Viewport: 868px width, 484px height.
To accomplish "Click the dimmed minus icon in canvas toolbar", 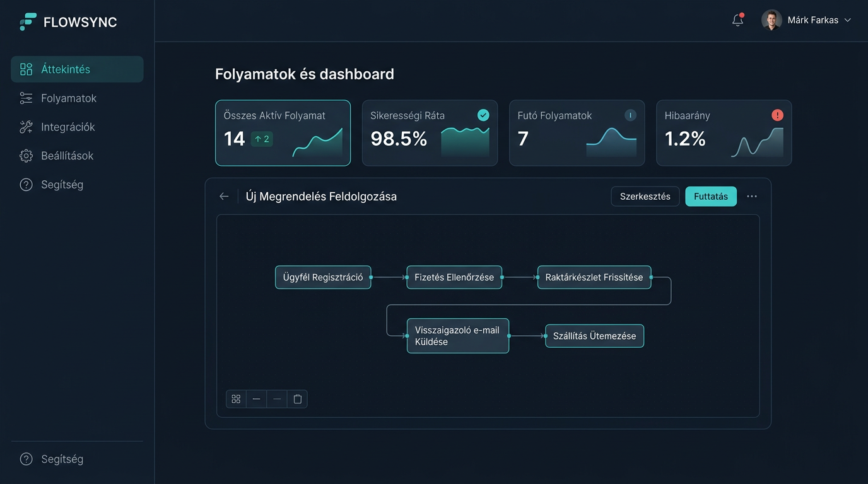I will [277, 399].
